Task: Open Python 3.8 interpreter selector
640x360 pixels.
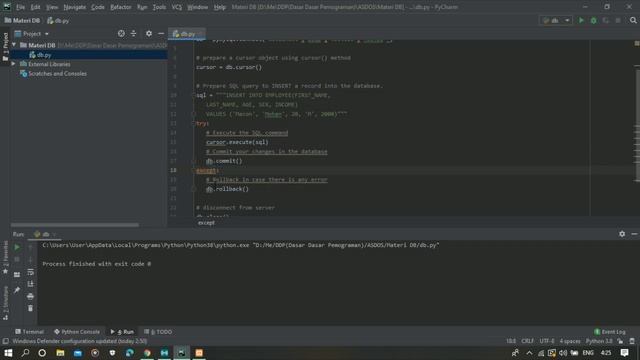Action: (599, 341)
